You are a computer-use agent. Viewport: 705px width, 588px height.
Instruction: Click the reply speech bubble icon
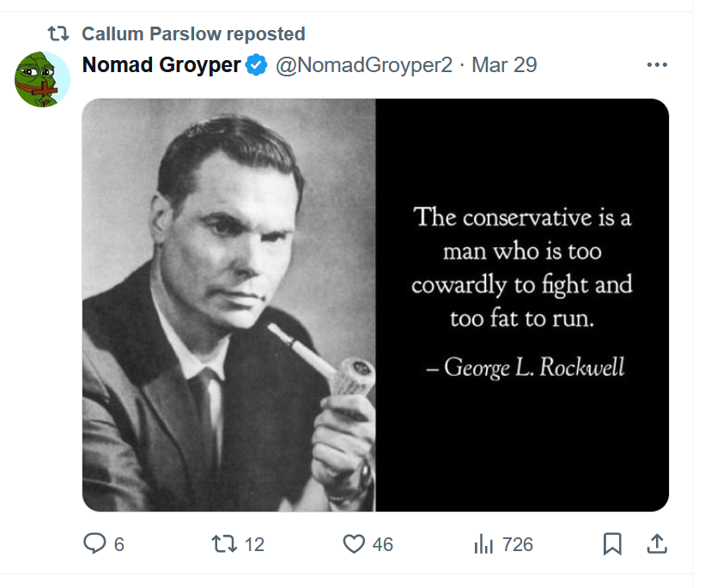(x=94, y=544)
